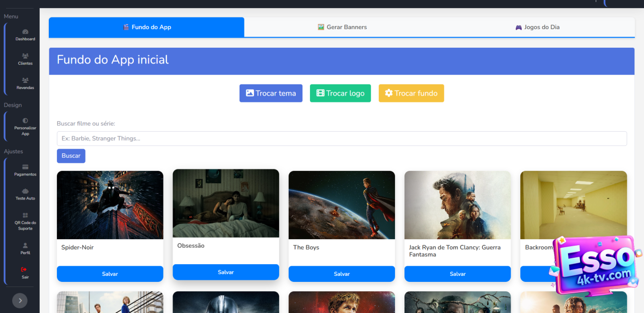644x313 pixels.
Task: Click the Jack Ryan de Tom Clancy title
Action: 455,251
